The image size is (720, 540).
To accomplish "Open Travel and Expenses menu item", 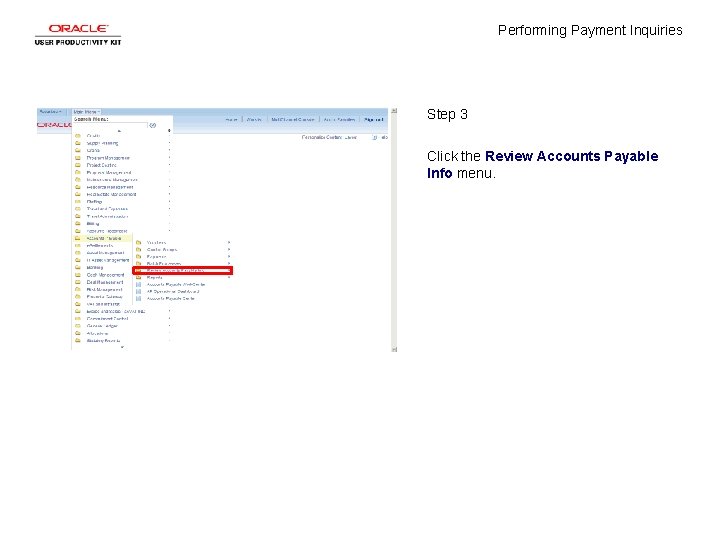I will point(107,209).
